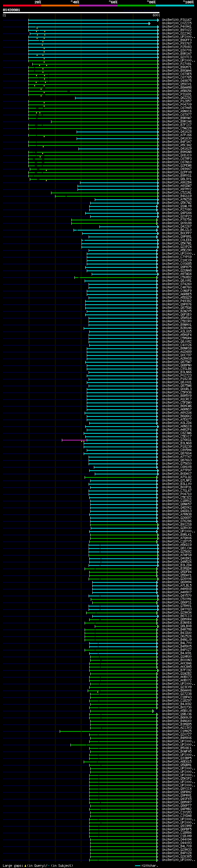Click the red 20% identity legend segment
Screen dimensions: 197x868
[22, 6]
